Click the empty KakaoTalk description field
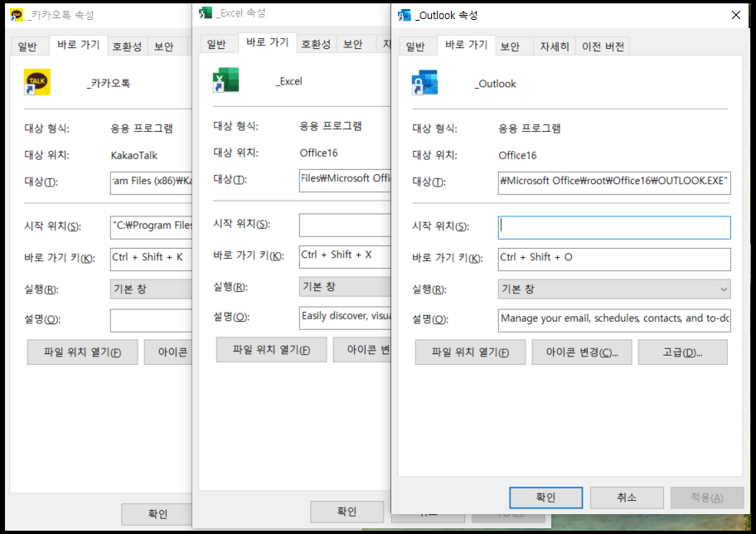 tap(151, 320)
